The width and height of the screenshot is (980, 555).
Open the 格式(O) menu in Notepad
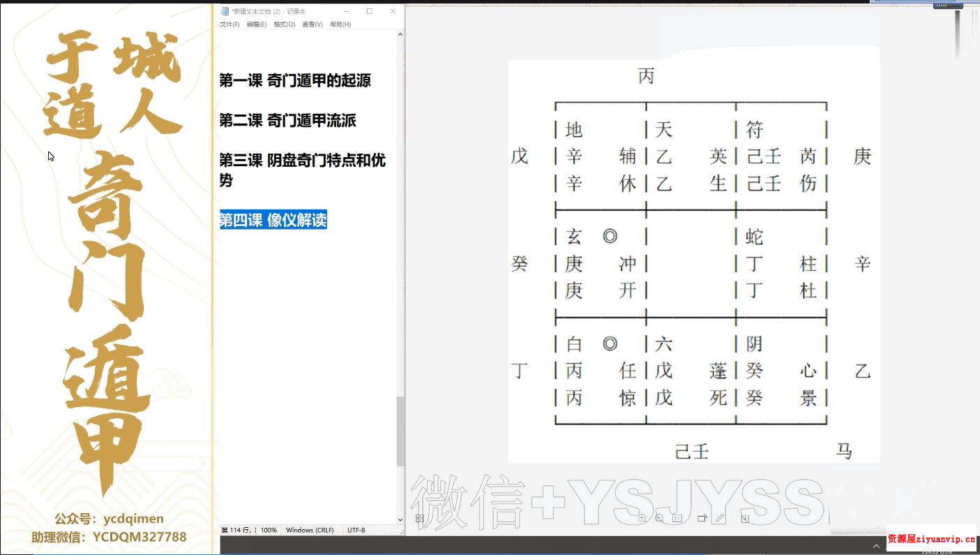pyautogui.click(x=284, y=24)
